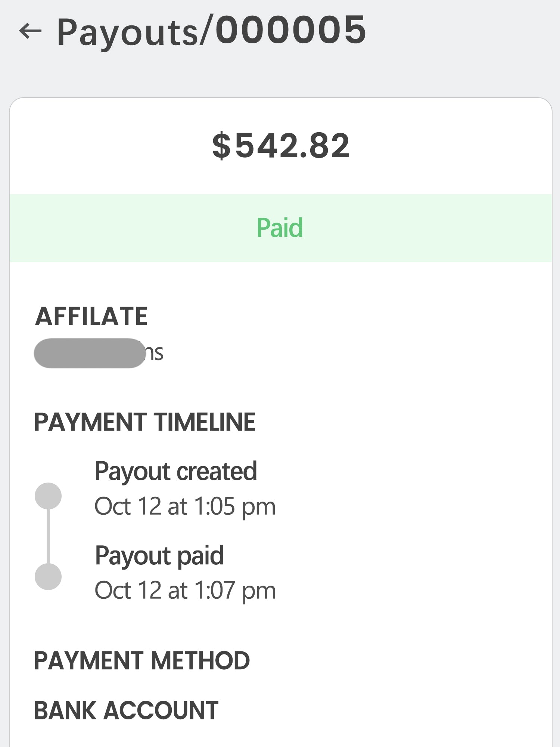Screen dimensions: 560x747
Task: Click the visible 'ns' text after the redaction
Action: pos(154,353)
